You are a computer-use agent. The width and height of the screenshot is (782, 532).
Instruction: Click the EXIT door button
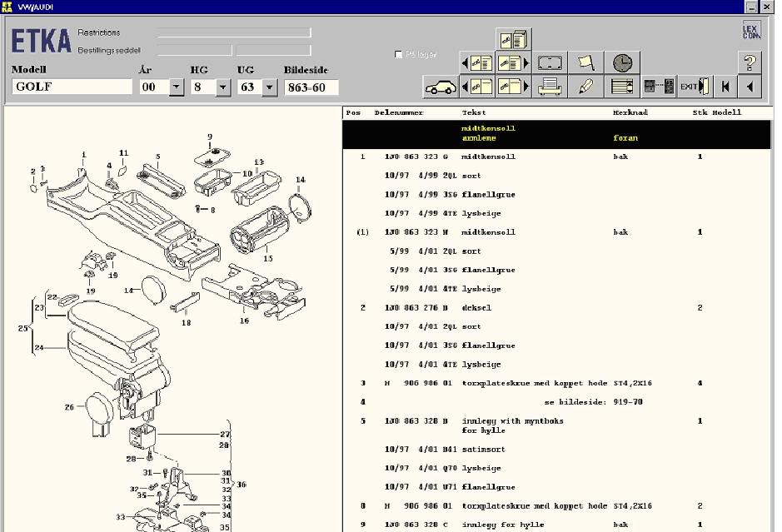(693, 87)
